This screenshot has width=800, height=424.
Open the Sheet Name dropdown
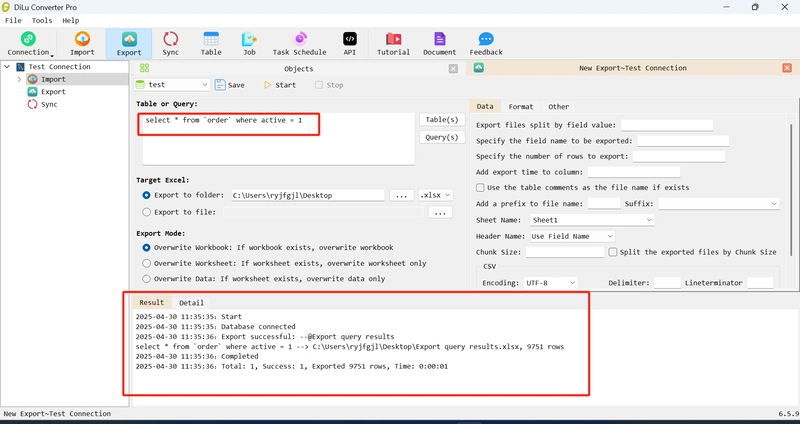(592, 220)
